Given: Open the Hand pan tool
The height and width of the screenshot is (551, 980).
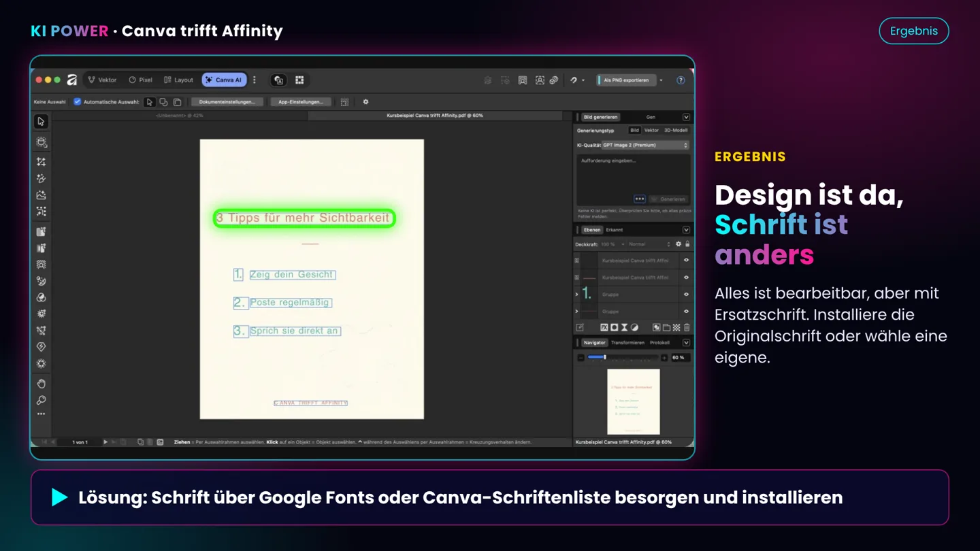Looking at the screenshot, I should [41, 384].
